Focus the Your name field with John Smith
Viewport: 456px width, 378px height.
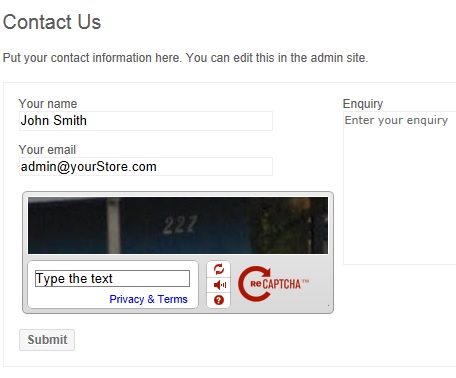(146, 121)
